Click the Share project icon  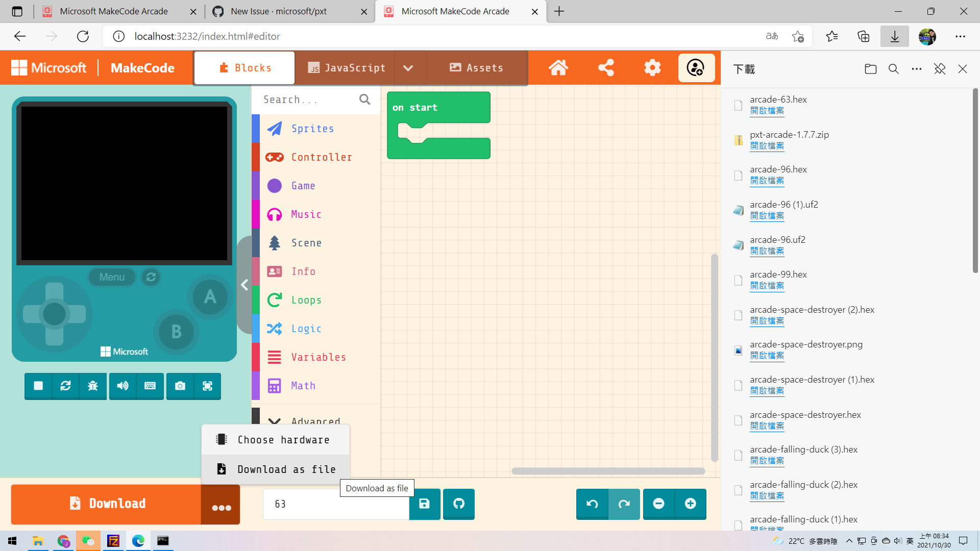click(x=606, y=68)
